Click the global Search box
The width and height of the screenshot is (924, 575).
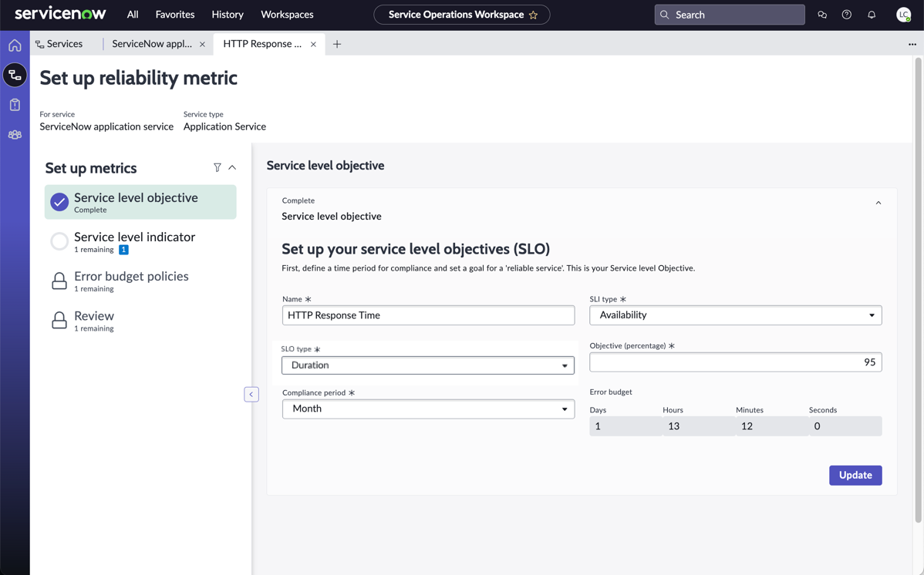(730, 15)
